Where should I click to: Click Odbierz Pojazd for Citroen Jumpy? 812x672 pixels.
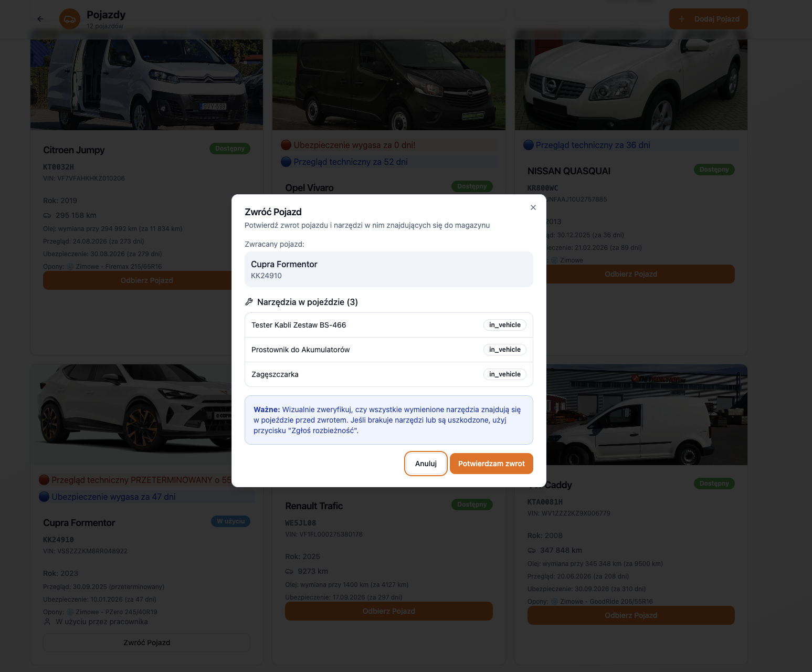click(x=138, y=280)
